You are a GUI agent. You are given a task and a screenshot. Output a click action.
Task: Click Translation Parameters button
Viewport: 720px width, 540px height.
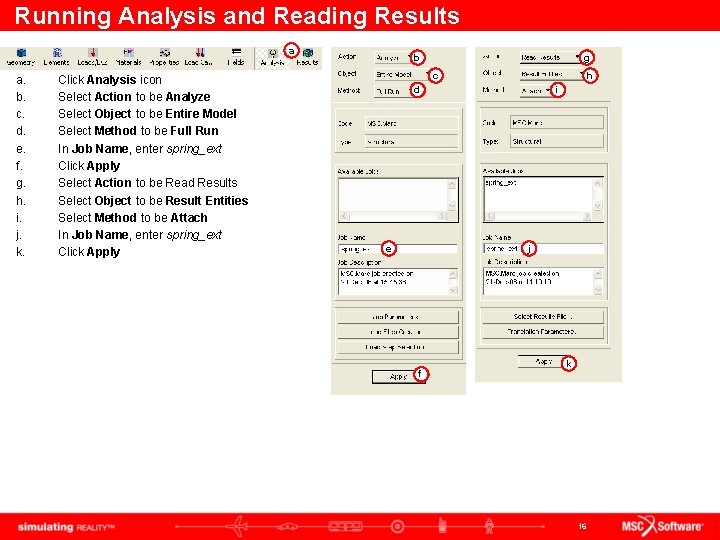click(x=543, y=332)
